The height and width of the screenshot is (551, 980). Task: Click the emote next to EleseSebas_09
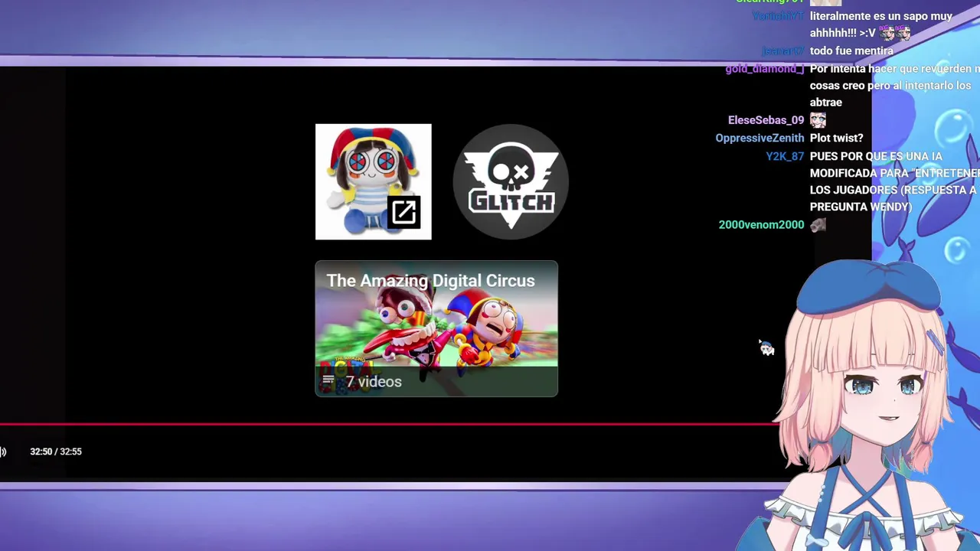coord(818,120)
